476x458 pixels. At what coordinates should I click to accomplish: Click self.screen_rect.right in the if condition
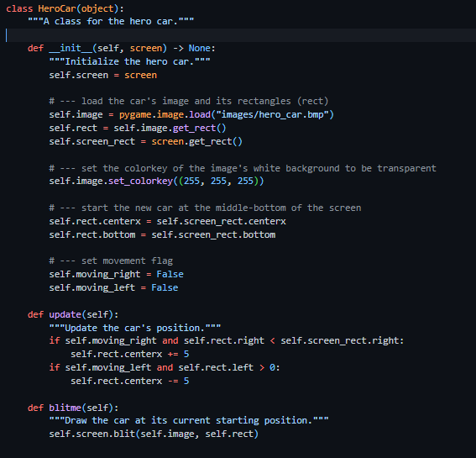tap(340, 340)
